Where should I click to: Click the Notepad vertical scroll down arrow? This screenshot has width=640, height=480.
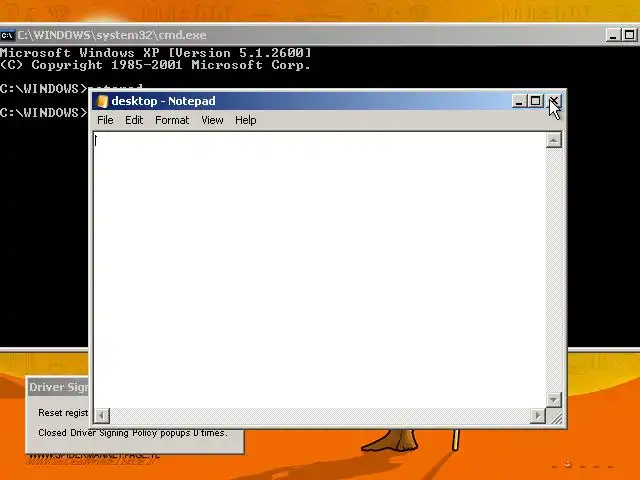[553, 400]
